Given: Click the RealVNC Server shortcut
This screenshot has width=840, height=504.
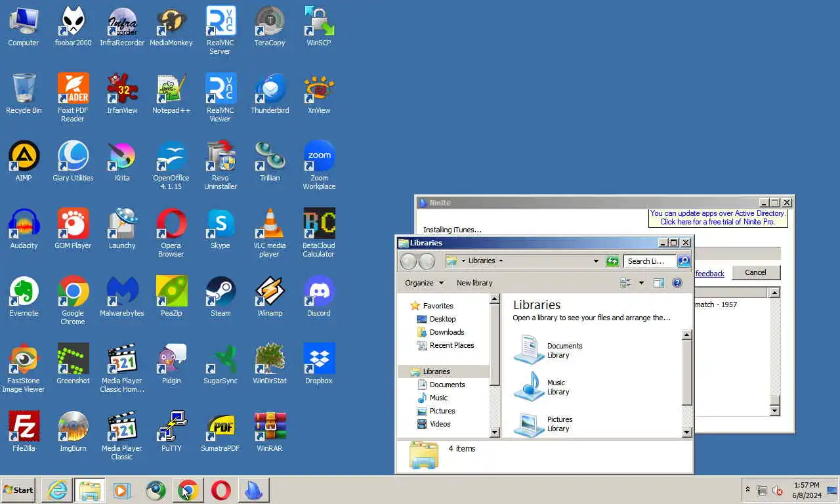Looking at the screenshot, I should pos(220,31).
